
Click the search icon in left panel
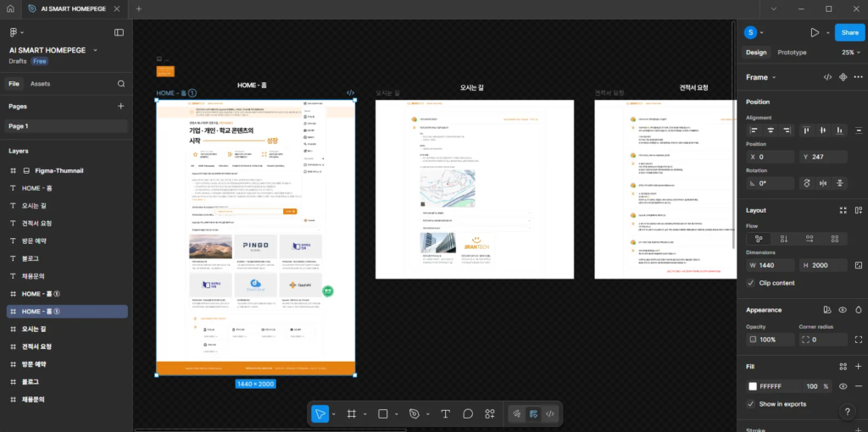[x=121, y=84]
